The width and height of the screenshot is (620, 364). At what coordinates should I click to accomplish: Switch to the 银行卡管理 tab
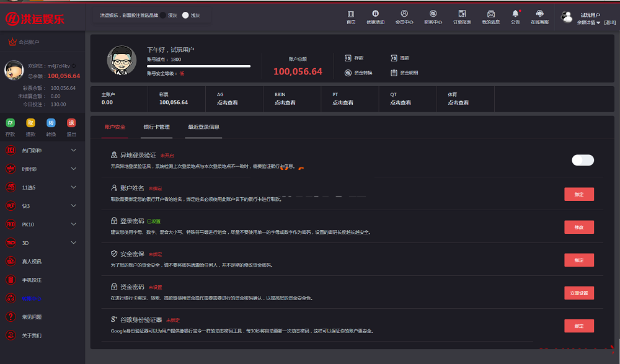pos(156,127)
